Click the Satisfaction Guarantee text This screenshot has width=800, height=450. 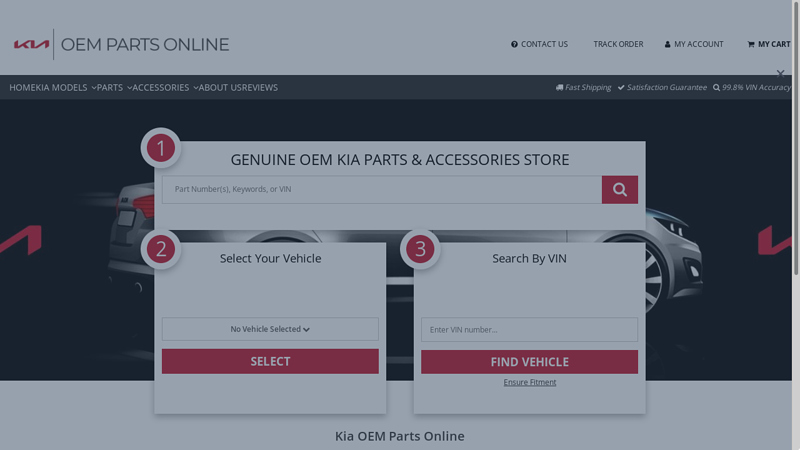(666, 87)
